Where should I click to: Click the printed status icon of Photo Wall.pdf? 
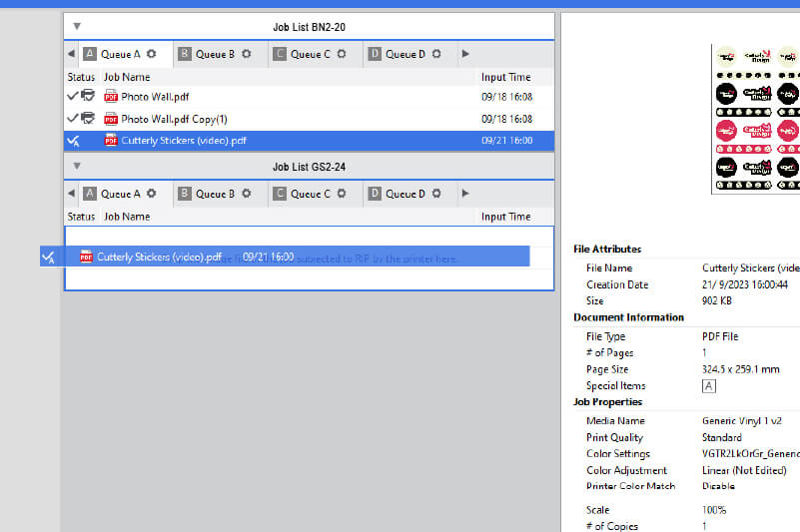88,97
